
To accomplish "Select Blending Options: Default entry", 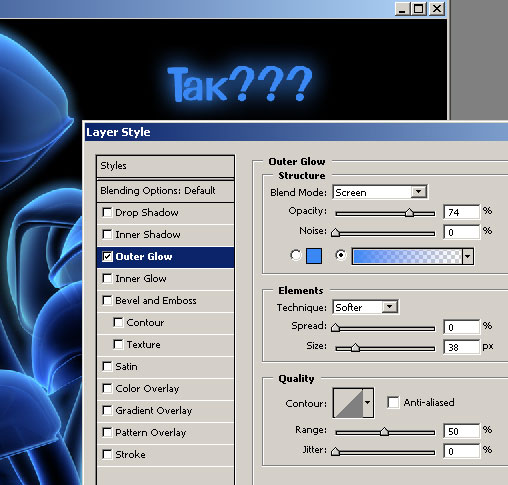I will [x=165, y=191].
